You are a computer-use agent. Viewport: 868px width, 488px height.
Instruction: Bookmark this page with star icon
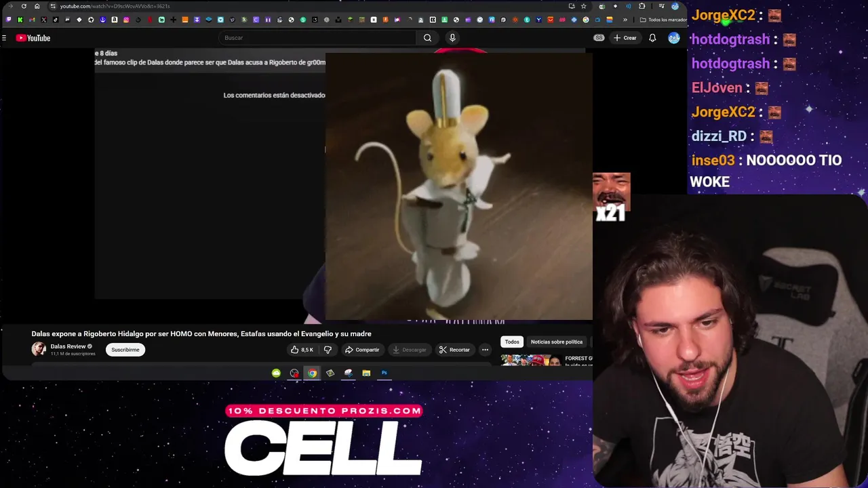(x=583, y=6)
